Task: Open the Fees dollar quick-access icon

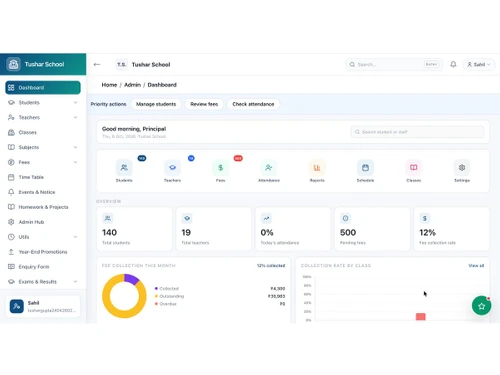Action: click(221, 168)
